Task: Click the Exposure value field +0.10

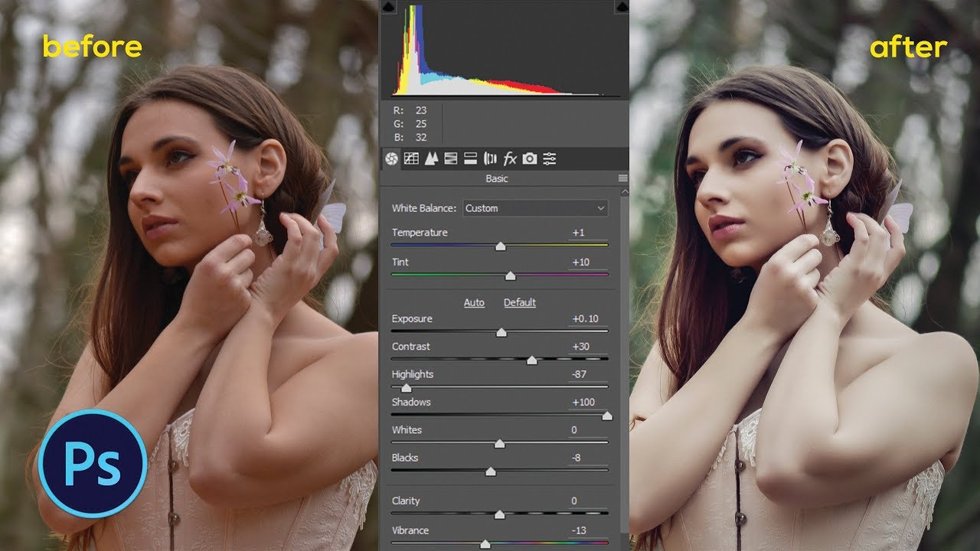Action: tap(588, 319)
